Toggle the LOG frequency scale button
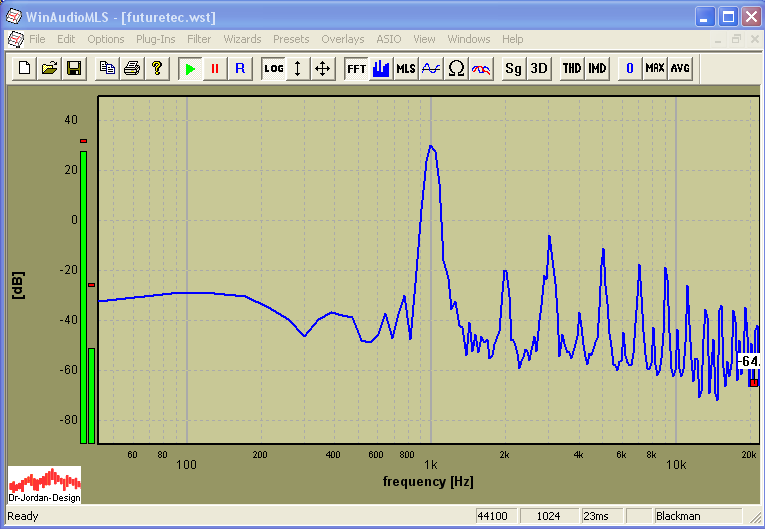Image resolution: width=765 pixels, height=529 pixels. coord(273,68)
